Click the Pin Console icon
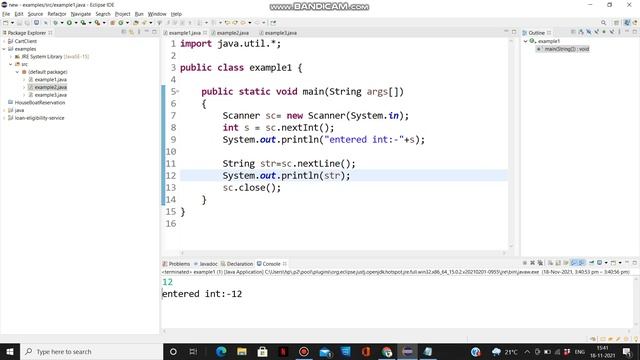 coord(591,262)
